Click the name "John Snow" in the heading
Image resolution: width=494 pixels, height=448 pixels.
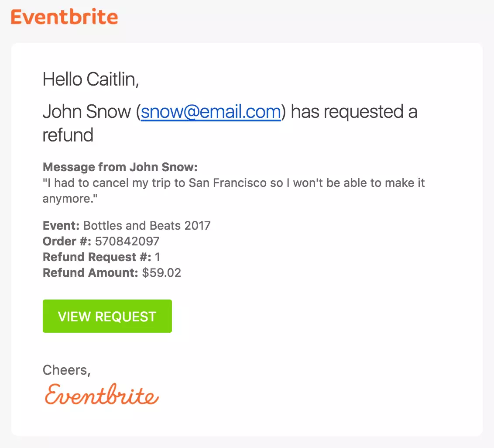point(86,112)
